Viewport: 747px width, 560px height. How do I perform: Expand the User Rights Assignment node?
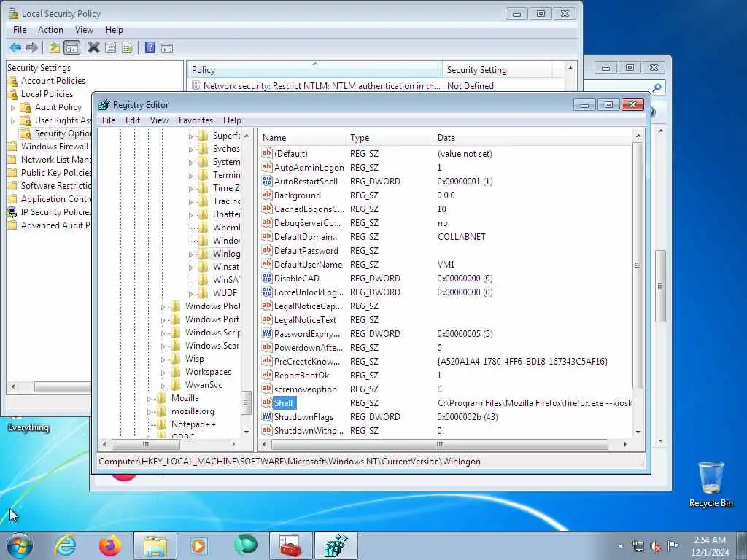tap(13, 121)
